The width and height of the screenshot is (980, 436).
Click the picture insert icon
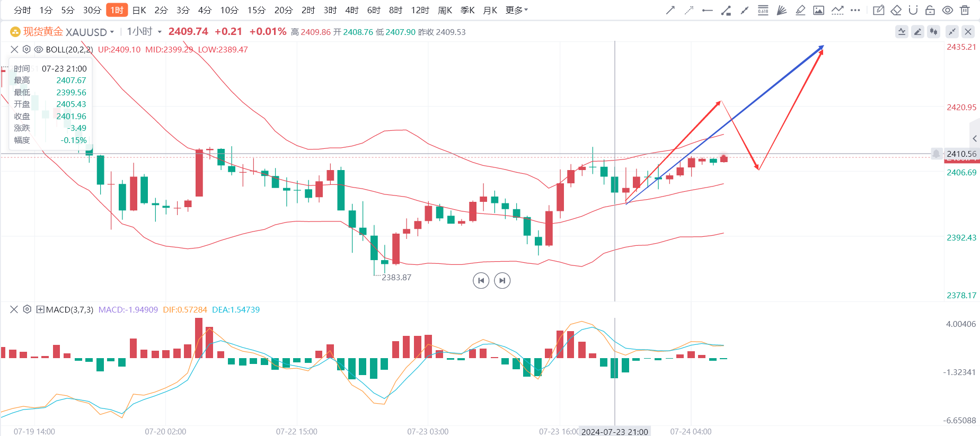click(x=819, y=10)
